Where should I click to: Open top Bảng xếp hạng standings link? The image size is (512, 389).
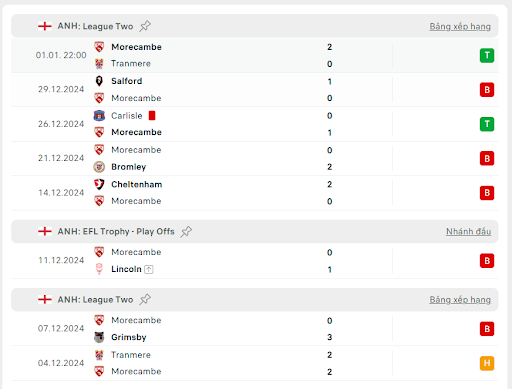pos(460,26)
